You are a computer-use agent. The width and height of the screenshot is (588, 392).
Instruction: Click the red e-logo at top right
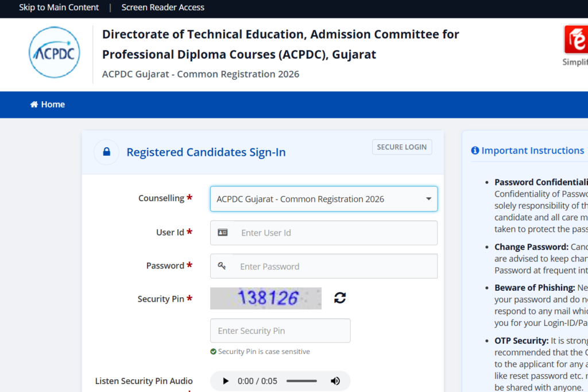click(x=576, y=40)
